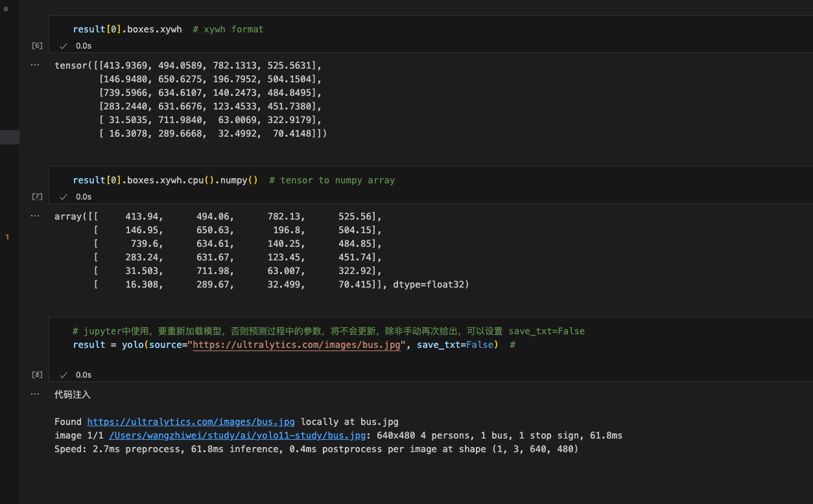
Task: Open the ultralytics URL in the Found output line
Action: (191, 422)
